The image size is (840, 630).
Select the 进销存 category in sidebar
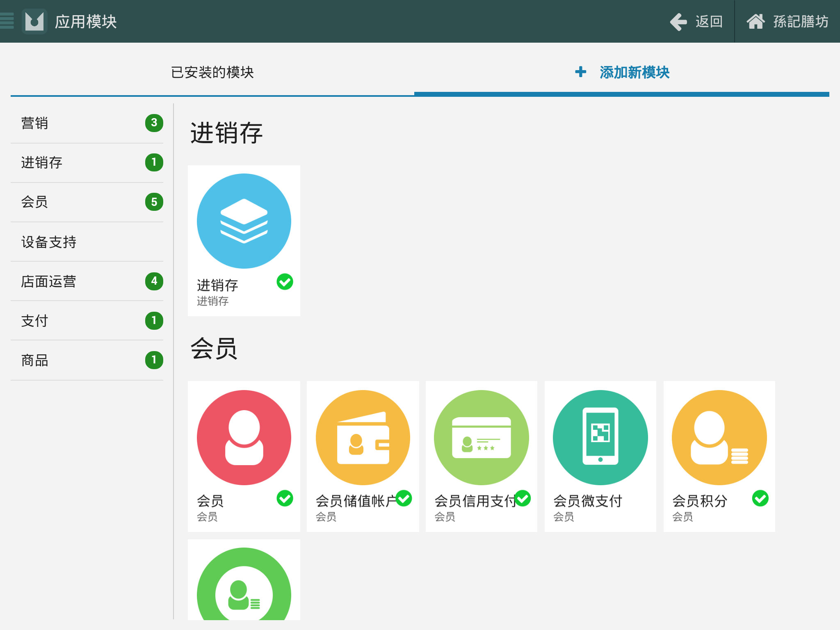[87, 163]
